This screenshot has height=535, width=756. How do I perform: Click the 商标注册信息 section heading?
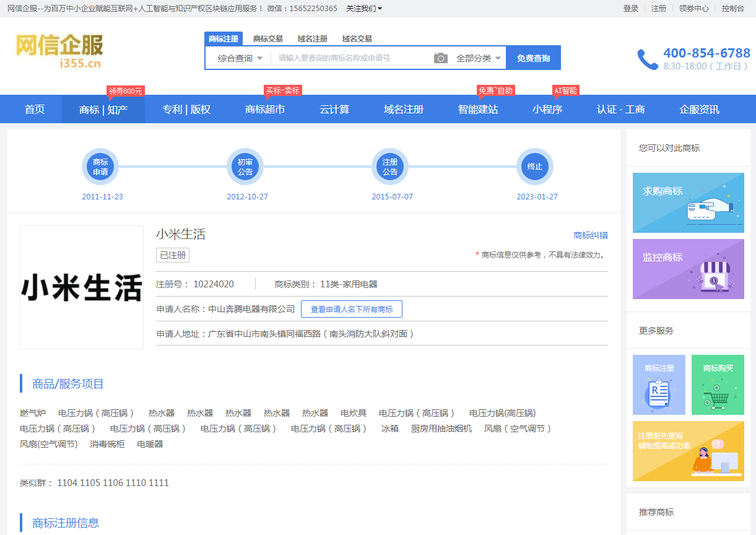66,523
